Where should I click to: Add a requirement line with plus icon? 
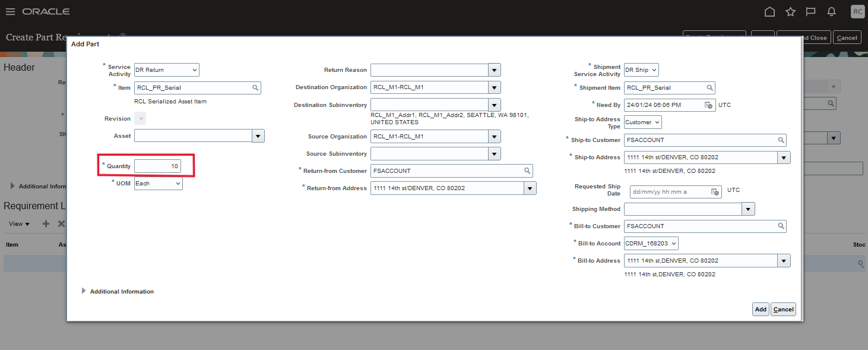coord(46,224)
